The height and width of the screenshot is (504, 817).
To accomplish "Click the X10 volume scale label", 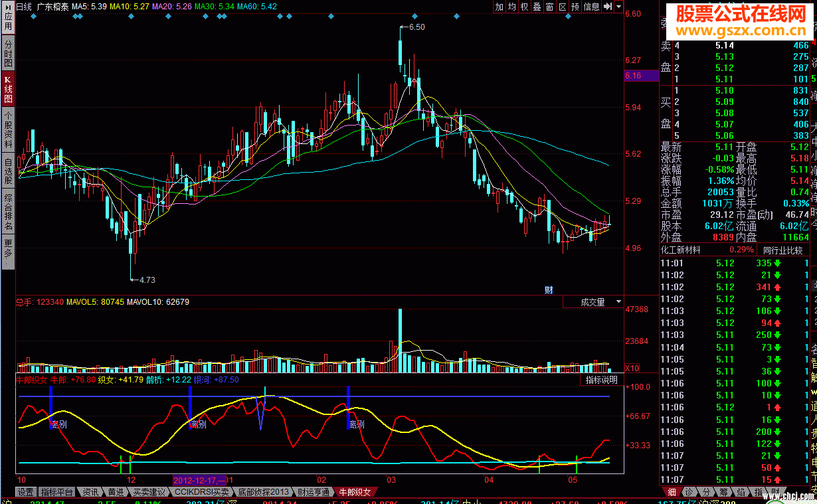I will 633,368.
